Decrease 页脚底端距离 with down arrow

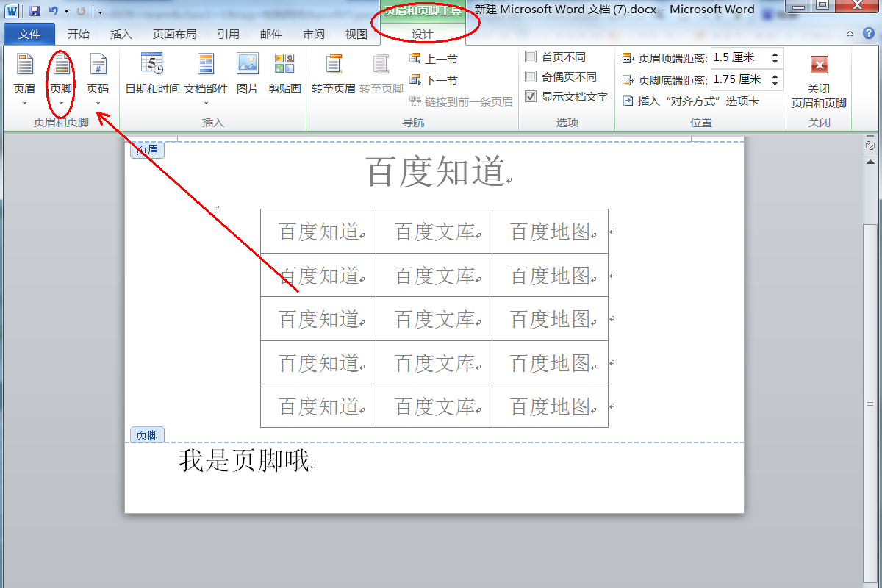click(775, 84)
